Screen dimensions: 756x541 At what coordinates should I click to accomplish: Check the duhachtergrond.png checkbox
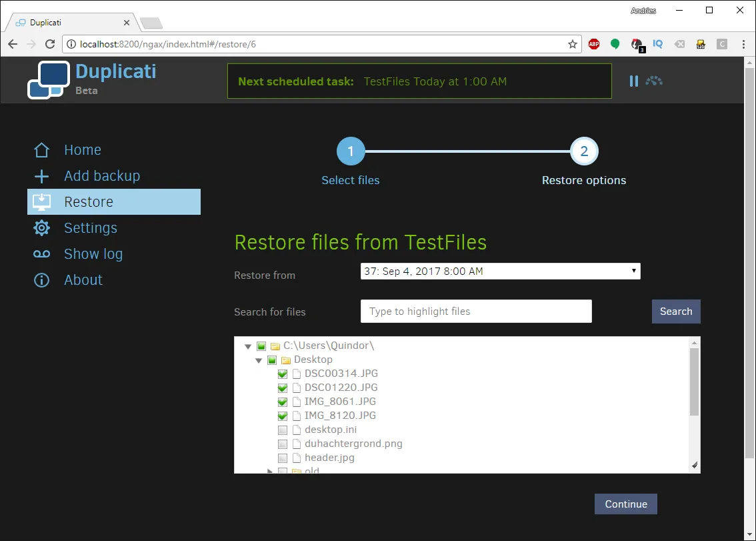[x=283, y=444]
